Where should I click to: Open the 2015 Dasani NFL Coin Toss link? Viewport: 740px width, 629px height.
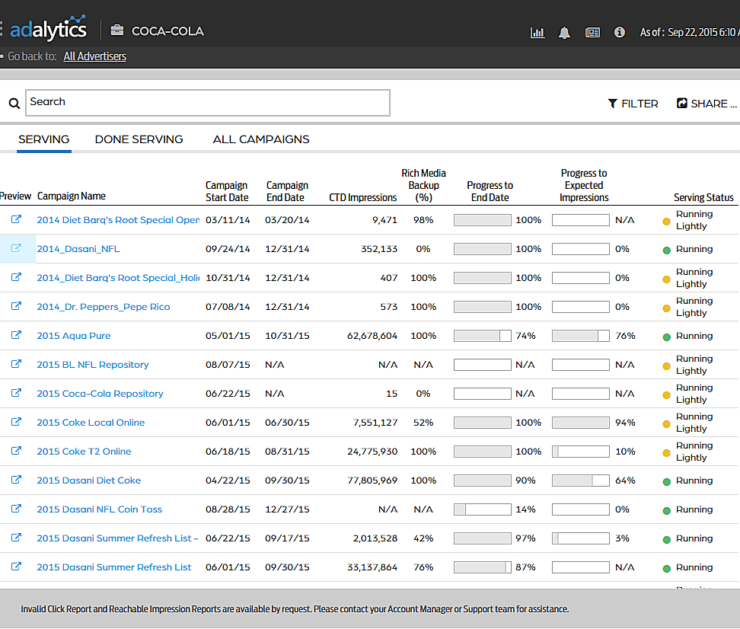[x=99, y=509]
